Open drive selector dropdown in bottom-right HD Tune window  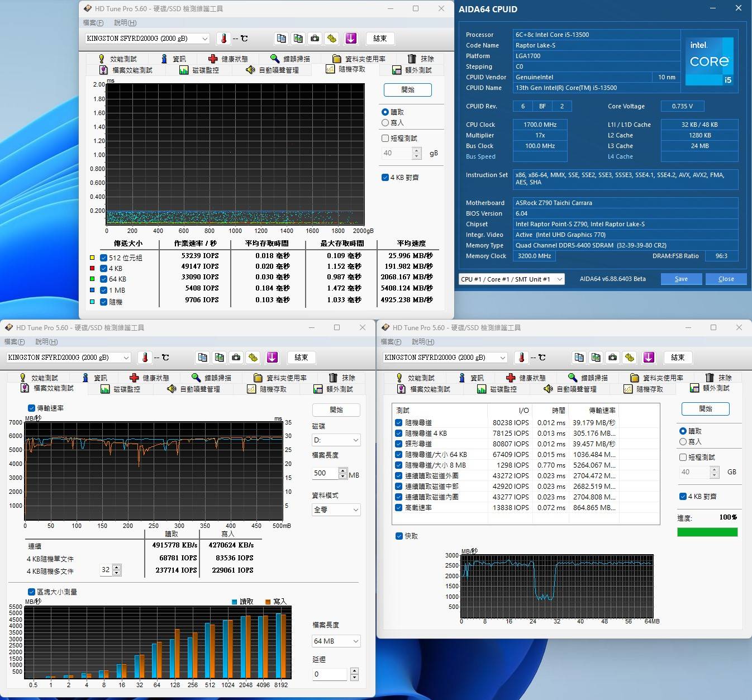[x=445, y=358]
